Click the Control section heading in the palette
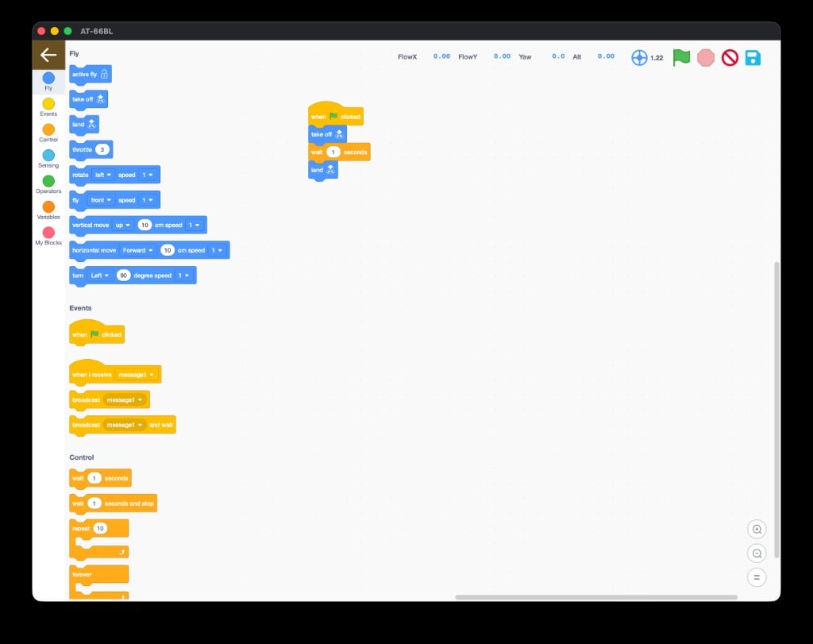 (x=82, y=457)
